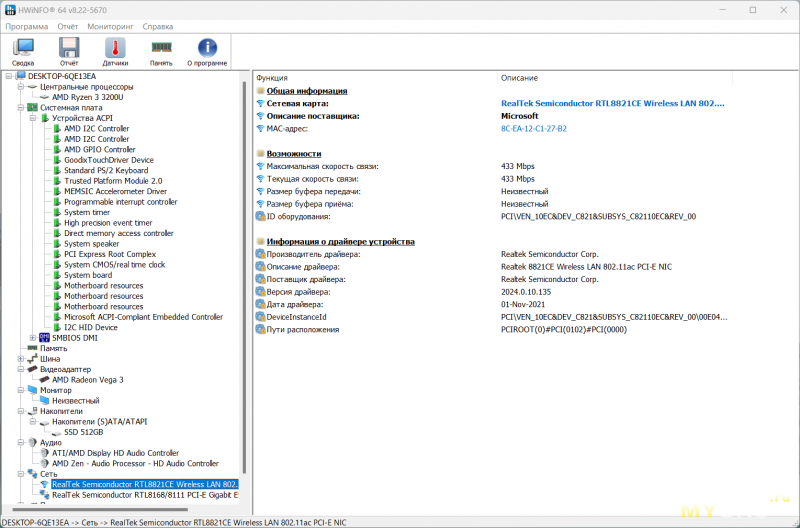This screenshot has width=800, height=528.
Task: Open Датчики sensors thermometer icon
Action: pyautogui.click(x=115, y=47)
